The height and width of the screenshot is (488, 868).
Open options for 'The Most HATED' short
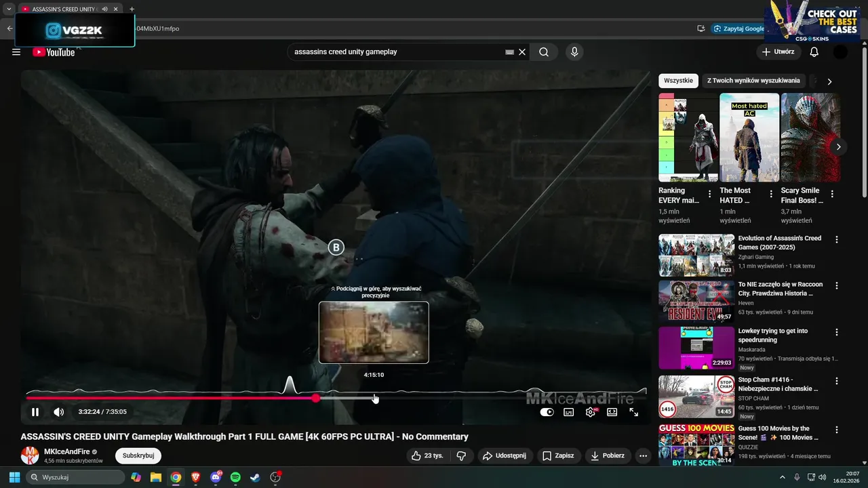771,194
